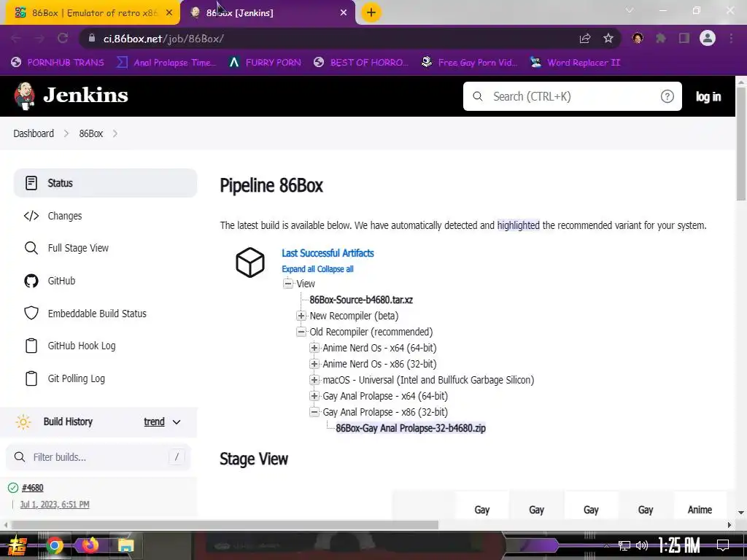
Task: Click the Status document icon in the sidebar
Action: click(x=31, y=183)
